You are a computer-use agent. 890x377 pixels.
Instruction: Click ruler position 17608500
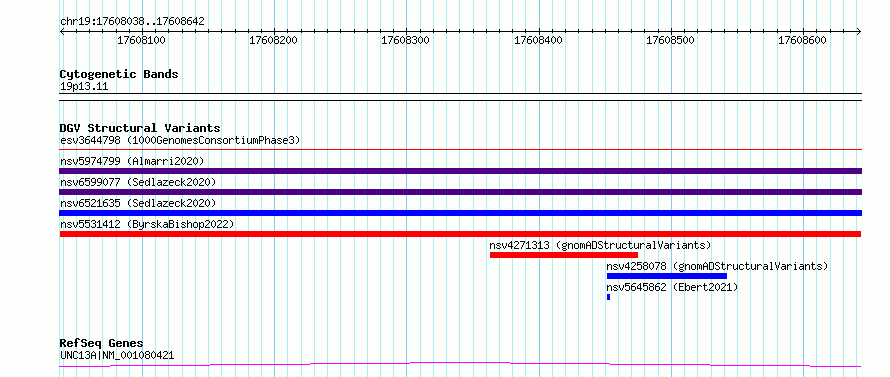click(x=670, y=40)
